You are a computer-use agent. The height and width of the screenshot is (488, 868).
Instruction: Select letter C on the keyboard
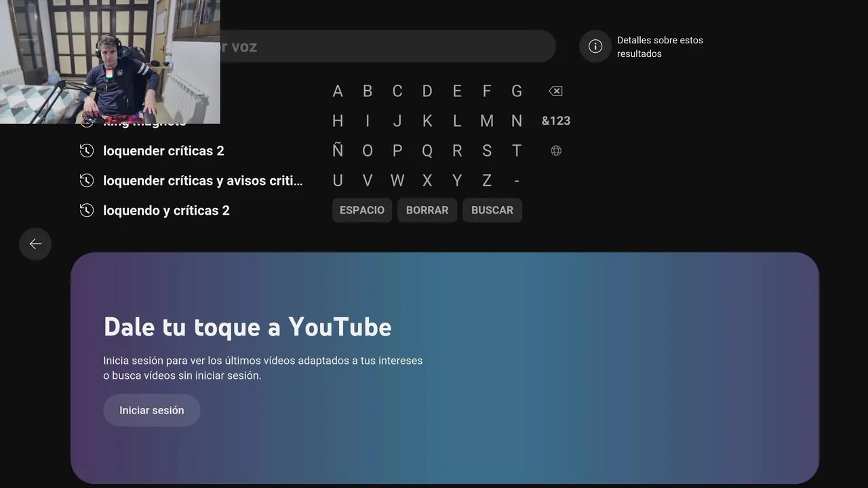click(397, 91)
